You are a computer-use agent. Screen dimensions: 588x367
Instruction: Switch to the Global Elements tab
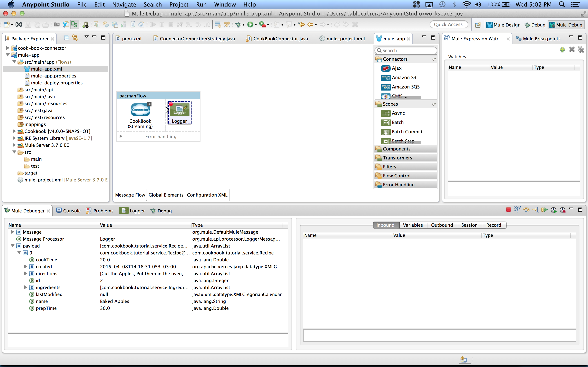pyautogui.click(x=166, y=195)
